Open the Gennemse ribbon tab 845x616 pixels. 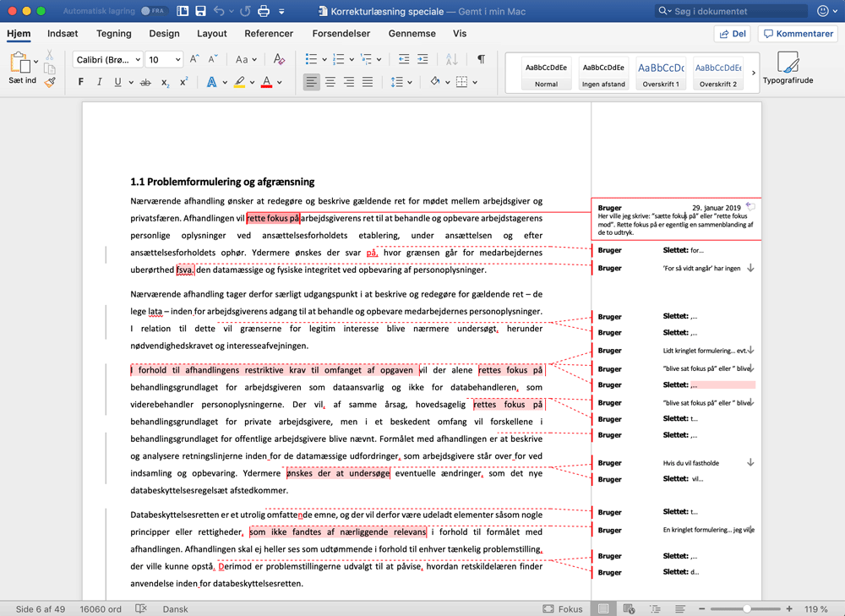pos(412,34)
